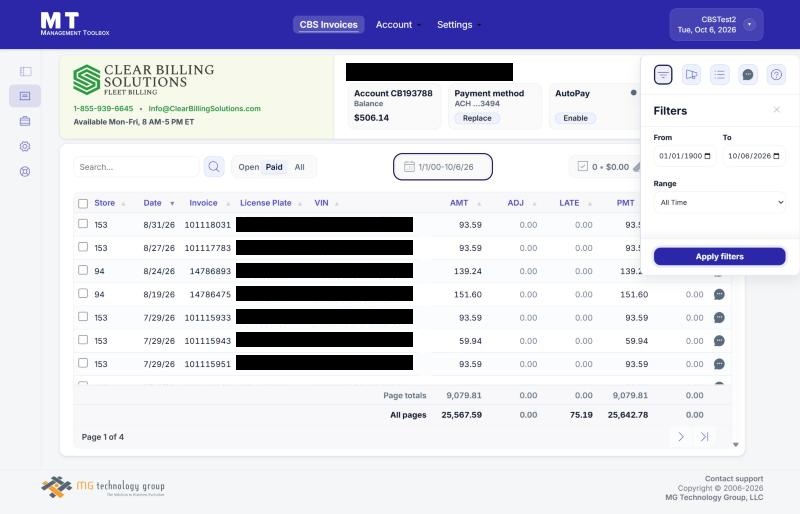Click the 1-855-939-6645 phone link
The image size is (800, 514).
(103, 109)
